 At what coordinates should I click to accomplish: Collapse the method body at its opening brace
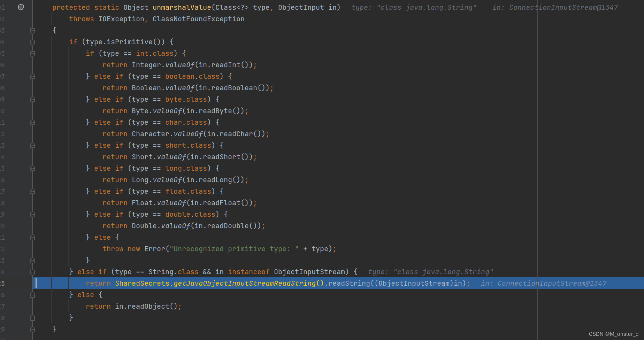click(32, 31)
